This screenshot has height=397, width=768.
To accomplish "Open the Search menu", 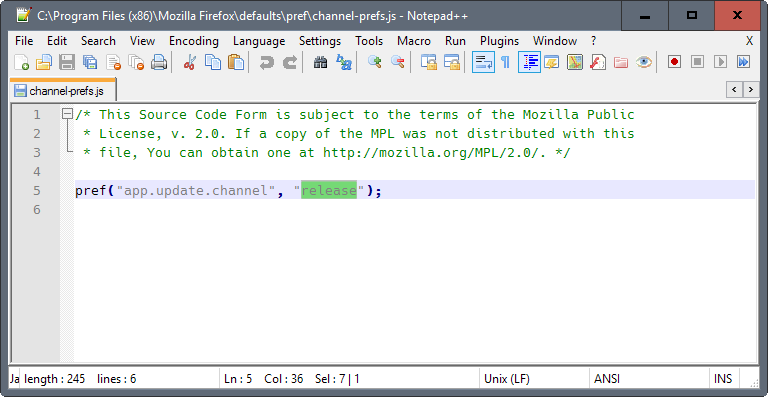I will (x=98, y=41).
